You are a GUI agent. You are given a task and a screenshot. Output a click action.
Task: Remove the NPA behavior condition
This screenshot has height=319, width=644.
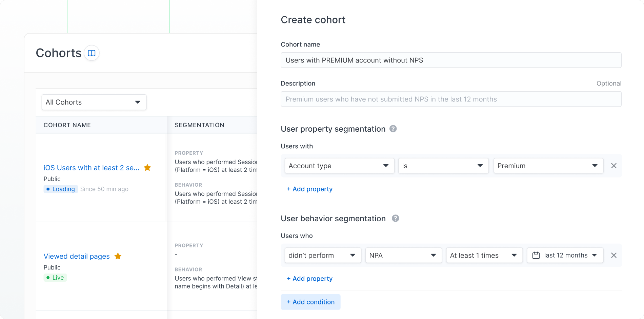(x=614, y=255)
